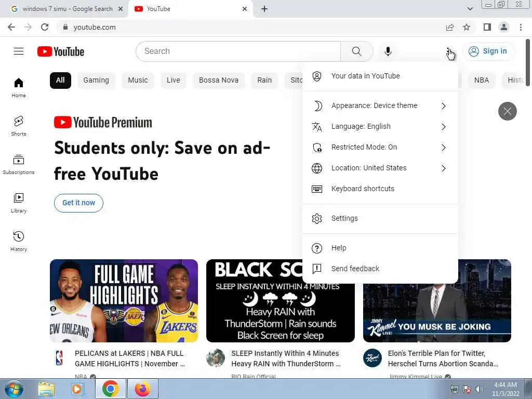The image size is (532, 399).
Task: Open the Black Screen rain sounds thumbnail
Action: pos(280,313)
